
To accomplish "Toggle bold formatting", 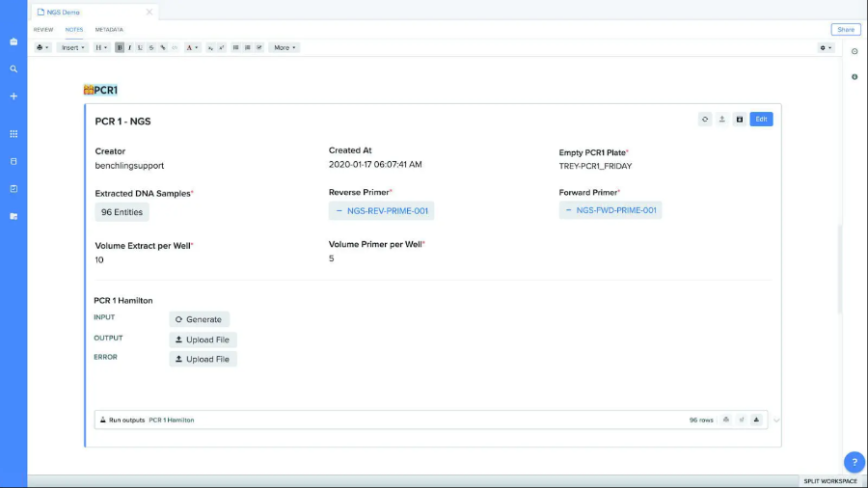I will point(120,47).
